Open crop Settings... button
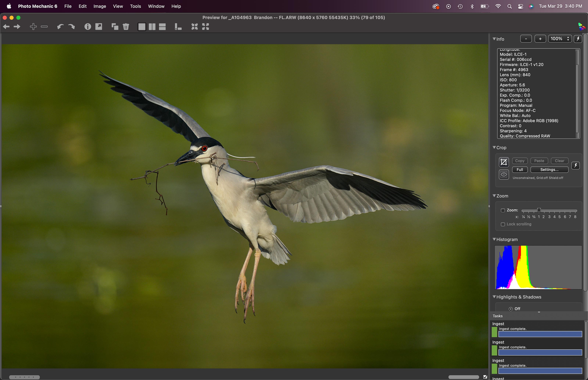The image size is (588, 380). (549, 170)
